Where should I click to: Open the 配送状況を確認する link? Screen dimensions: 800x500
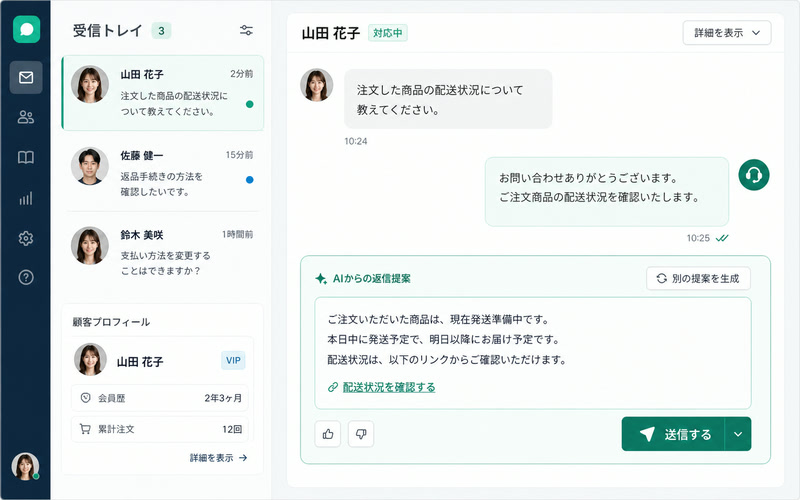pyautogui.click(x=389, y=387)
